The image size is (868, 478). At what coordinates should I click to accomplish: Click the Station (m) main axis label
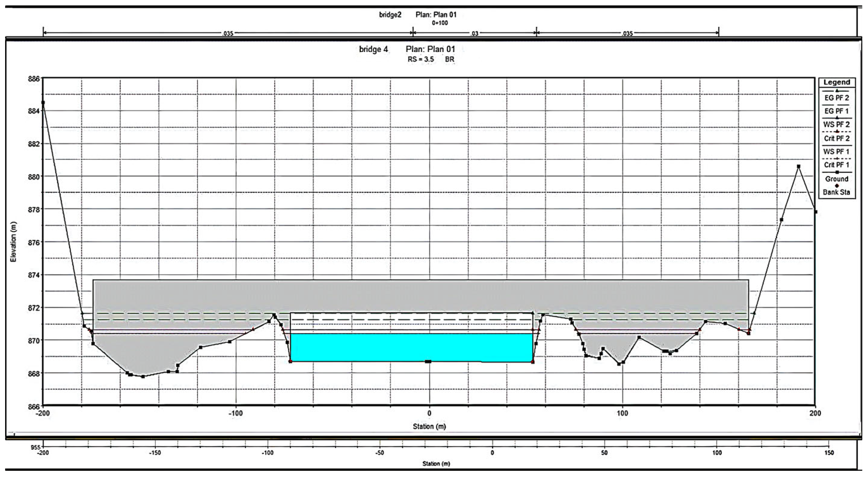pos(429,427)
